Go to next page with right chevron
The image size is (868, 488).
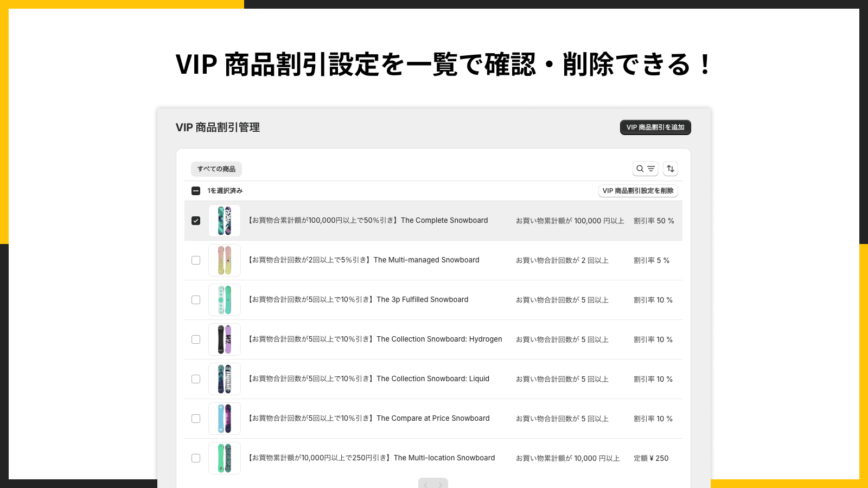pyautogui.click(x=441, y=484)
